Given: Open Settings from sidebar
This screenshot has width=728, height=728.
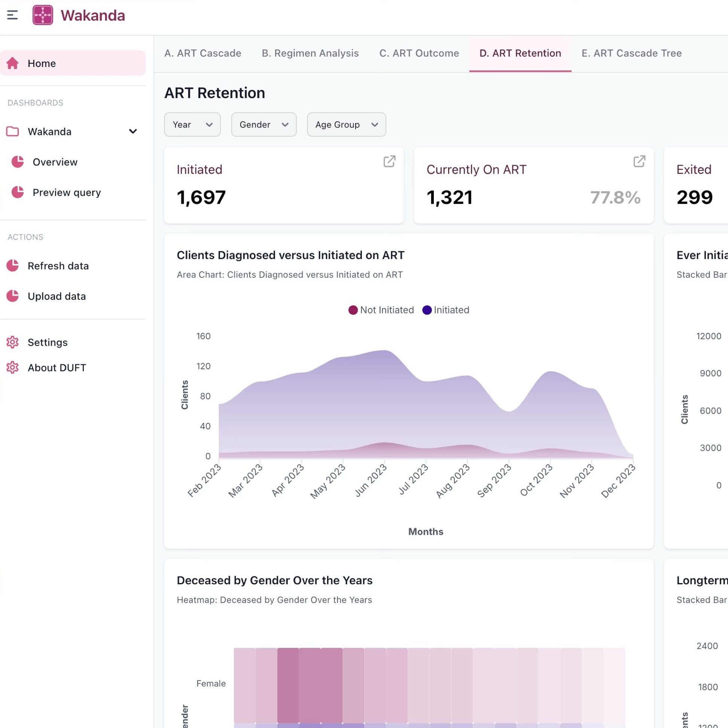Looking at the screenshot, I should coord(48,342).
